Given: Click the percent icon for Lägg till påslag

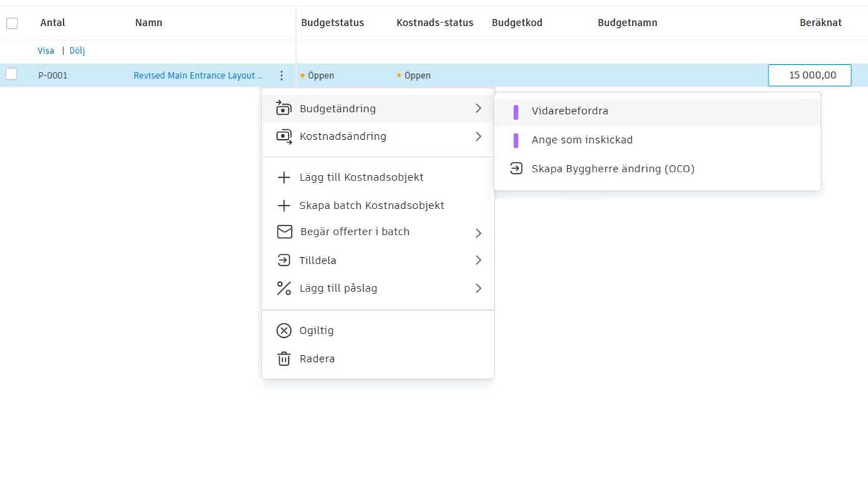Looking at the screenshot, I should tap(284, 288).
